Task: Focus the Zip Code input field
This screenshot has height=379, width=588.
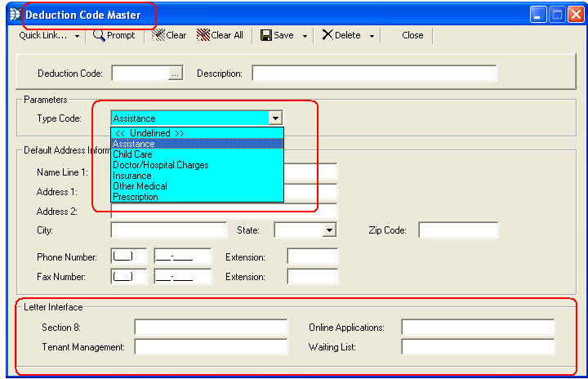Action: pos(458,230)
